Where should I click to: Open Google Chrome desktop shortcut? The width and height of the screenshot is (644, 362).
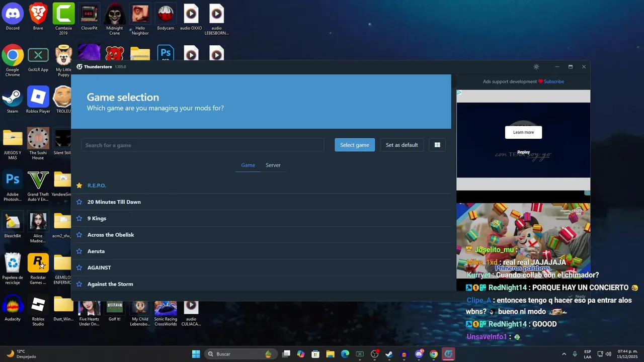(13, 60)
